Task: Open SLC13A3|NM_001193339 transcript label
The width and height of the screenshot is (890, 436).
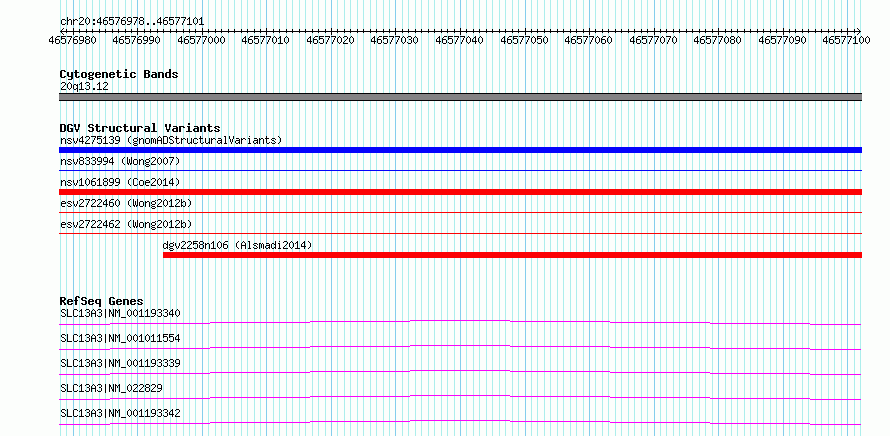Action: coord(120,363)
